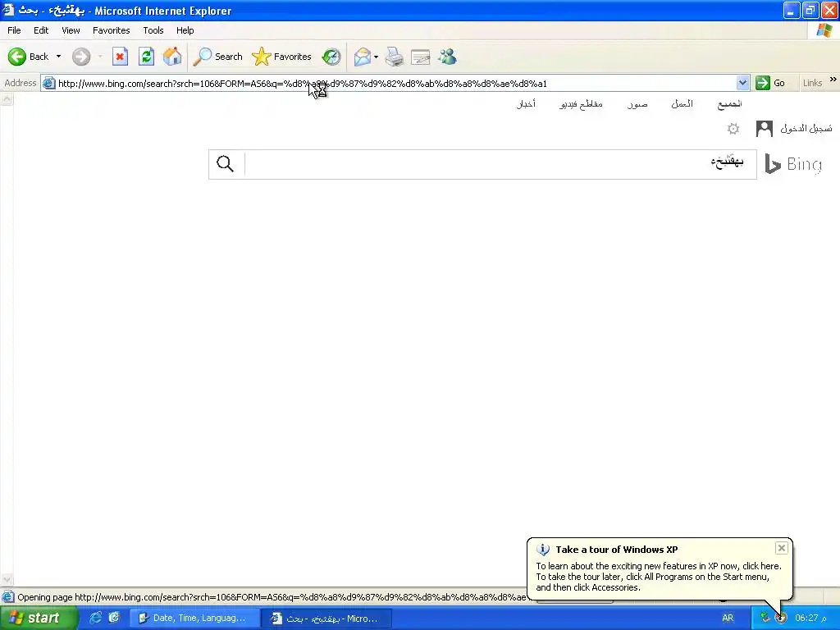Click the Start button

tap(38, 618)
